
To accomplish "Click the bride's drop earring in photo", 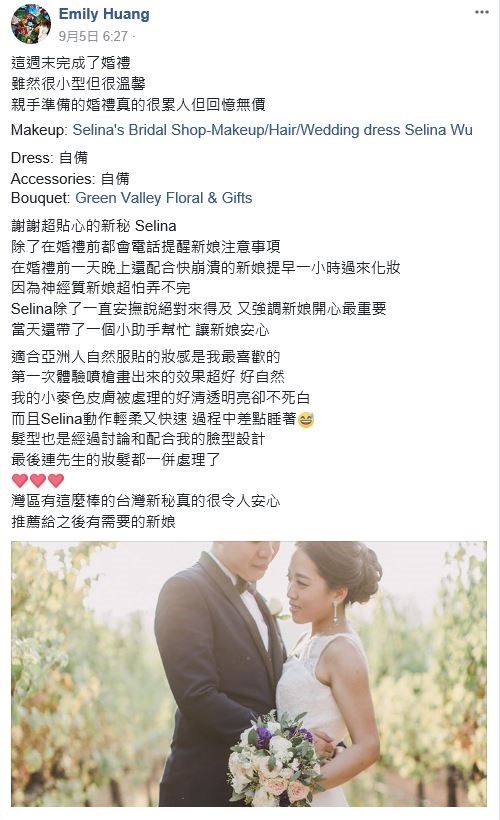I will click(335, 612).
